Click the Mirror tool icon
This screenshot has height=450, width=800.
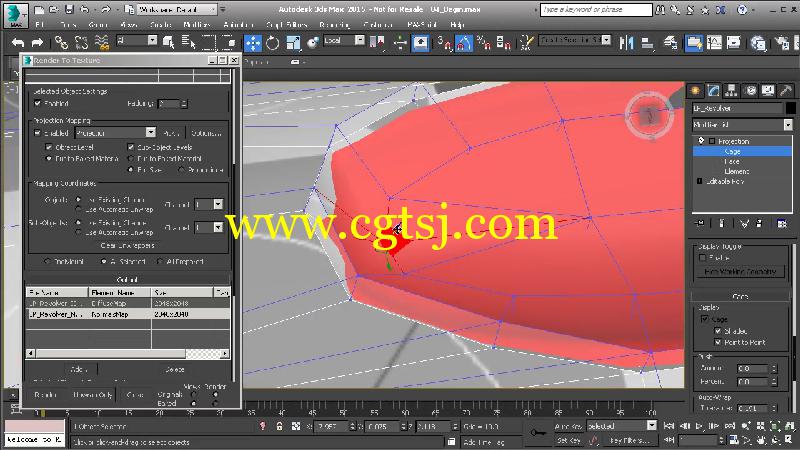626,43
